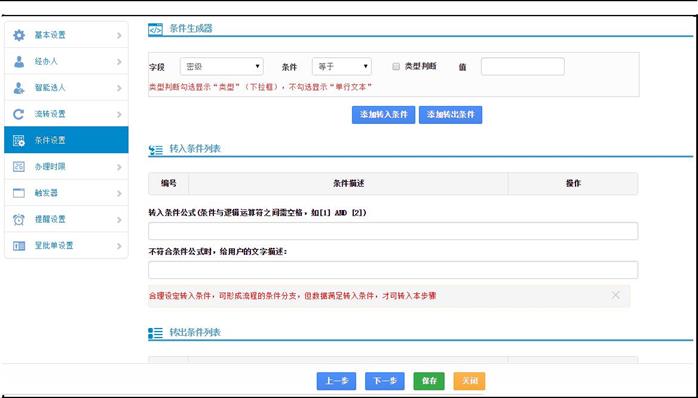Image resolution: width=698 pixels, height=398 pixels.
Task: Expand the 经办人 chevron arrow
Action: coord(119,61)
